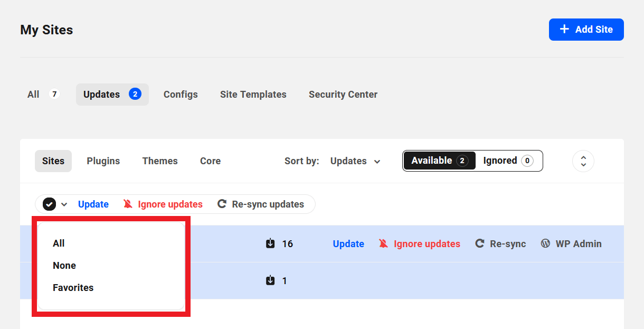Viewport: 644px width, 329px height.
Task: Open the Updates tab
Action: coord(112,95)
